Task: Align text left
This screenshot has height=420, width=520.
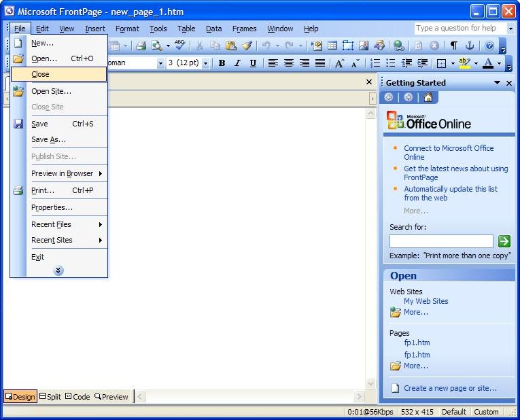Action: [273, 63]
